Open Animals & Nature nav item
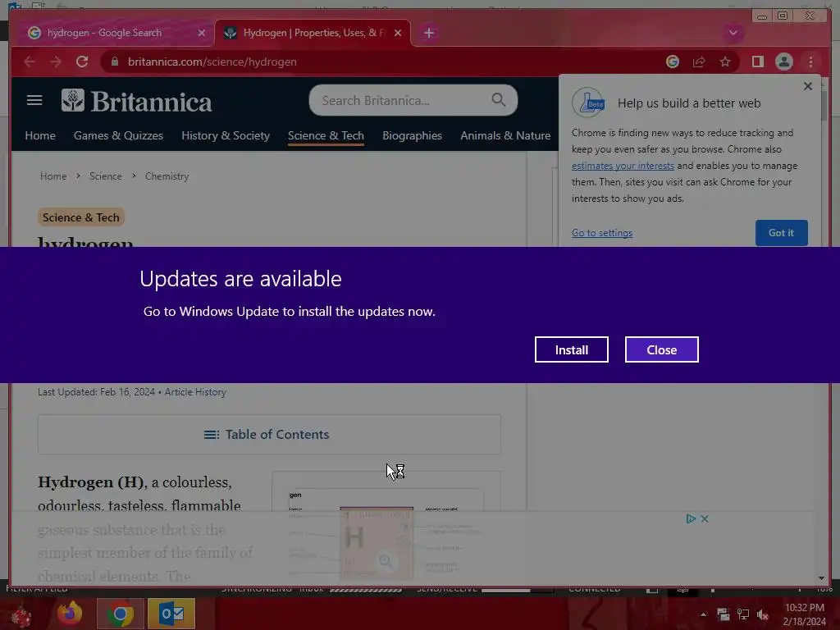840x630 pixels. [505, 135]
